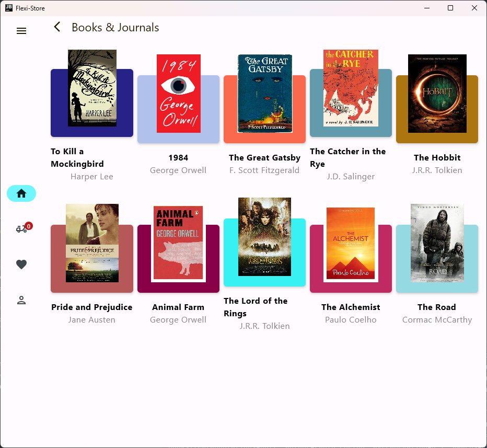Click The Alchemist title text
Image resolution: width=487 pixels, height=448 pixels.
pyautogui.click(x=351, y=307)
